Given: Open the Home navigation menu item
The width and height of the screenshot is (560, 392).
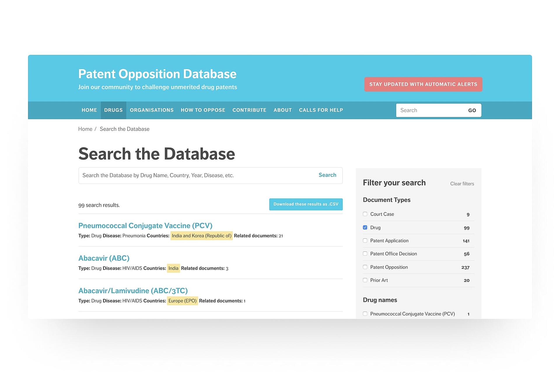Looking at the screenshot, I should click(x=89, y=110).
